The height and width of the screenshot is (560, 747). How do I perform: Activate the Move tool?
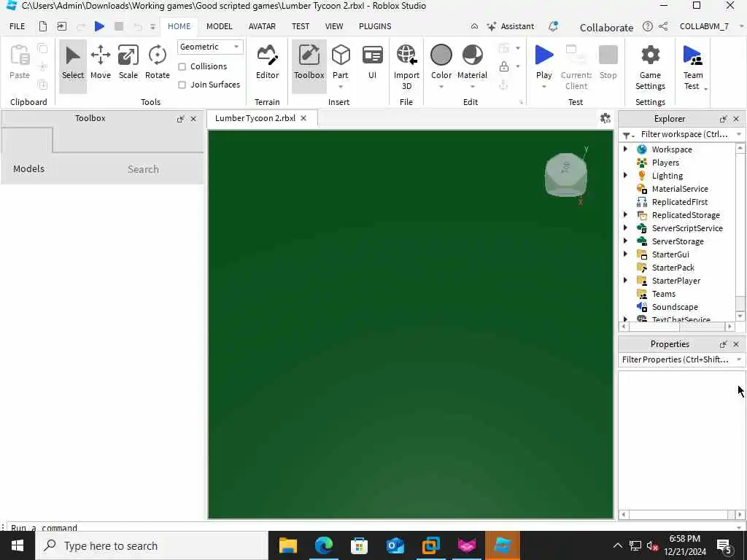[101, 63]
